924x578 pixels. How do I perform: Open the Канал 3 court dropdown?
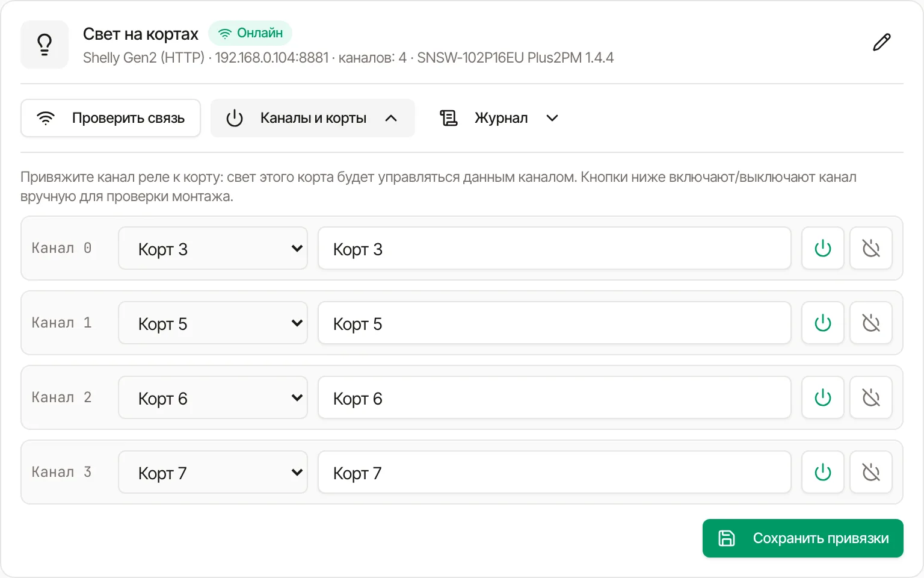(x=213, y=472)
